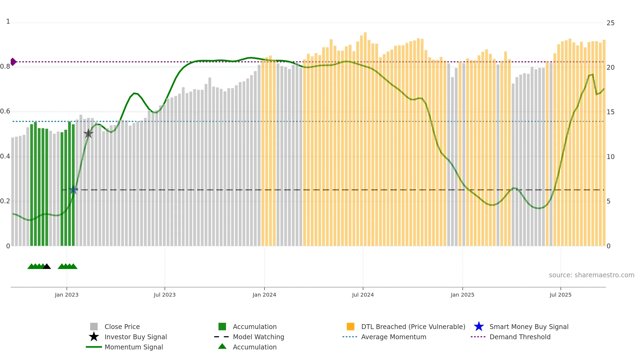Viewport: 644px width, 362px height.
Task: Click the green triangle Accumulation legend icon
Action: pos(222,346)
